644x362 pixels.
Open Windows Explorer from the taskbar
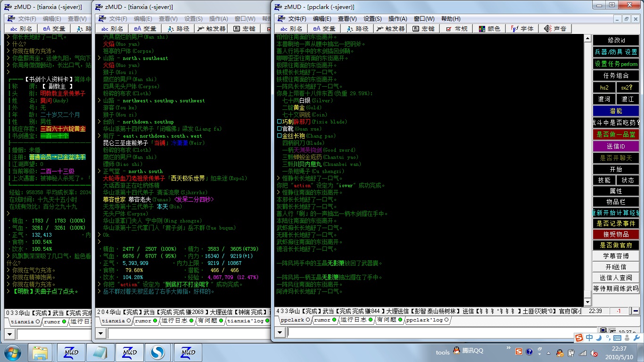pyautogui.click(x=41, y=353)
